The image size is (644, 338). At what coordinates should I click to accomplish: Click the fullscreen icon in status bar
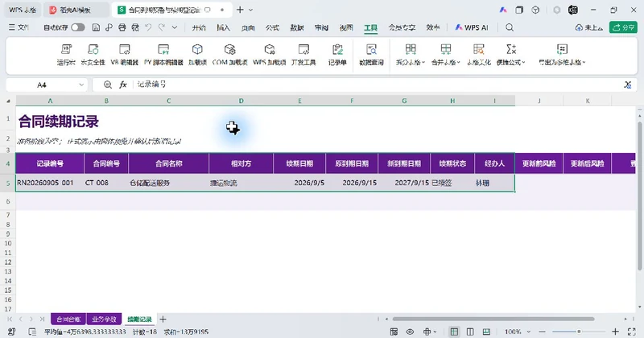(x=632, y=332)
